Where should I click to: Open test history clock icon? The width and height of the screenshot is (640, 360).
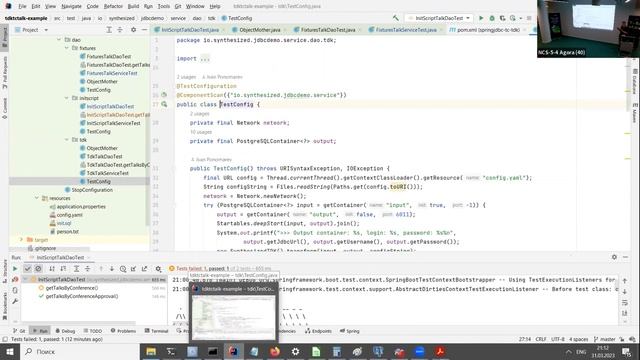[x=123, y=269]
